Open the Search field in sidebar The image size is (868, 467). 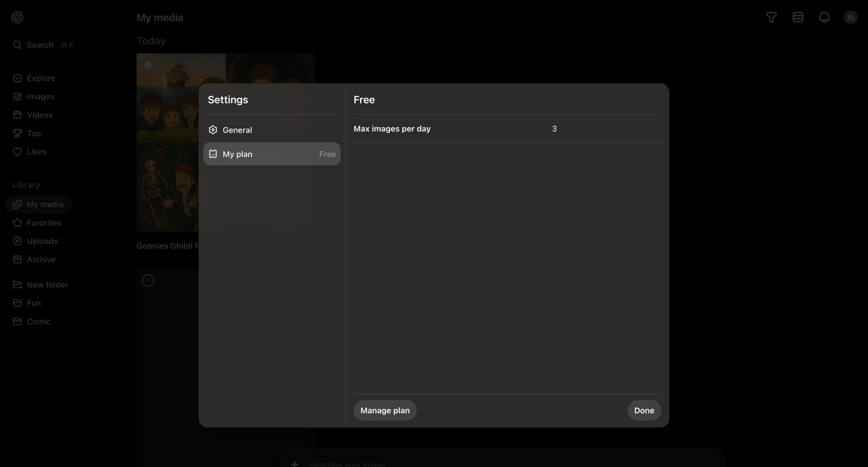click(x=43, y=45)
